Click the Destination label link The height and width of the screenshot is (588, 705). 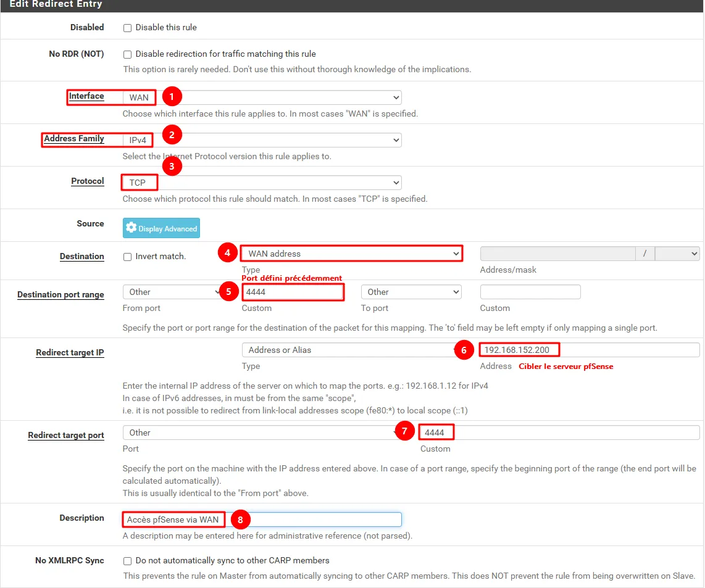click(82, 257)
